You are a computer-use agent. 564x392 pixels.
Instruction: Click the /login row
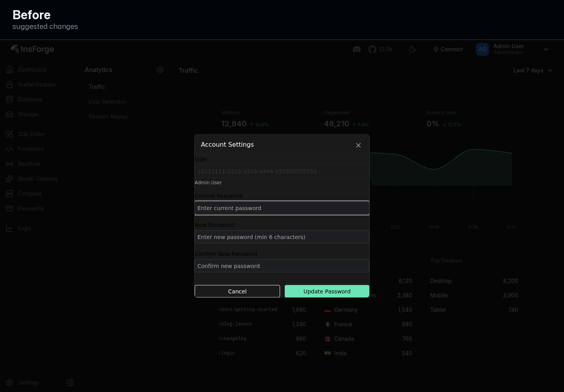coord(262,353)
